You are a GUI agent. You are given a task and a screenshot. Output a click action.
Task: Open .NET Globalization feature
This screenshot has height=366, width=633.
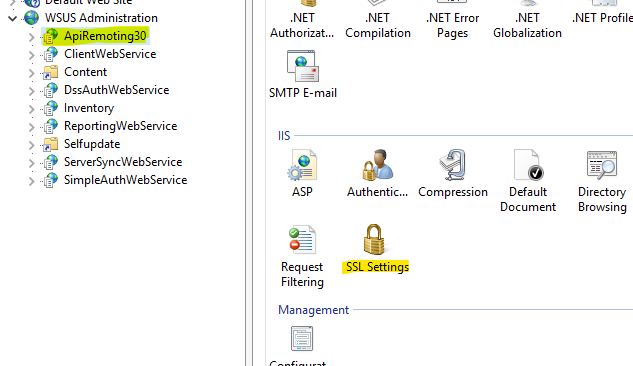[x=527, y=19]
